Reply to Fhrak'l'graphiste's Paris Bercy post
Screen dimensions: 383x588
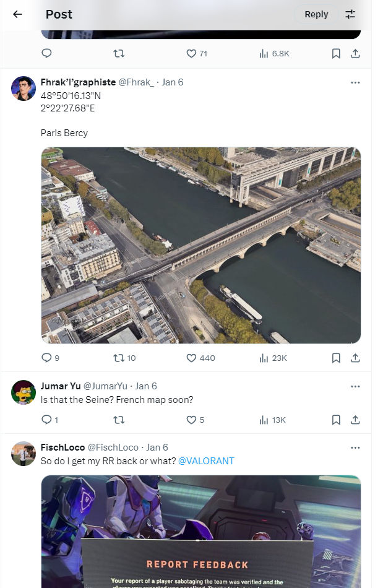(46, 358)
